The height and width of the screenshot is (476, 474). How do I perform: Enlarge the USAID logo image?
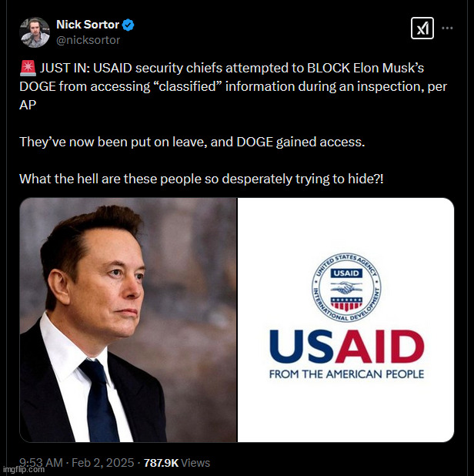345,320
